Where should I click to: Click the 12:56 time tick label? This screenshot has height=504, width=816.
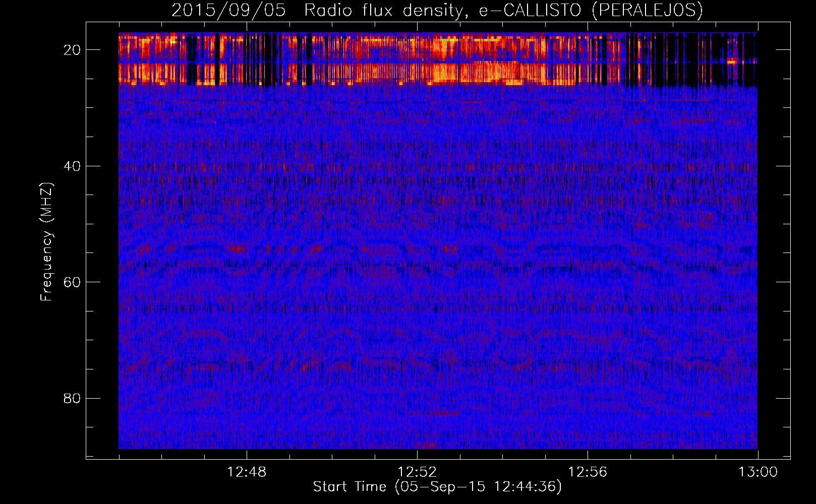pos(588,472)
